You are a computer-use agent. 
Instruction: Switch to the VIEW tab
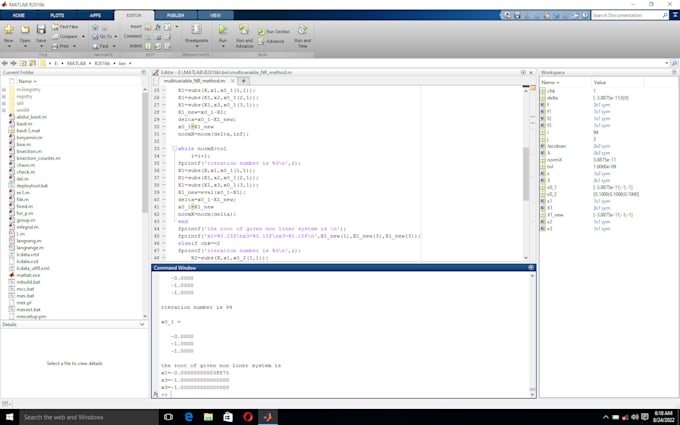215,15
